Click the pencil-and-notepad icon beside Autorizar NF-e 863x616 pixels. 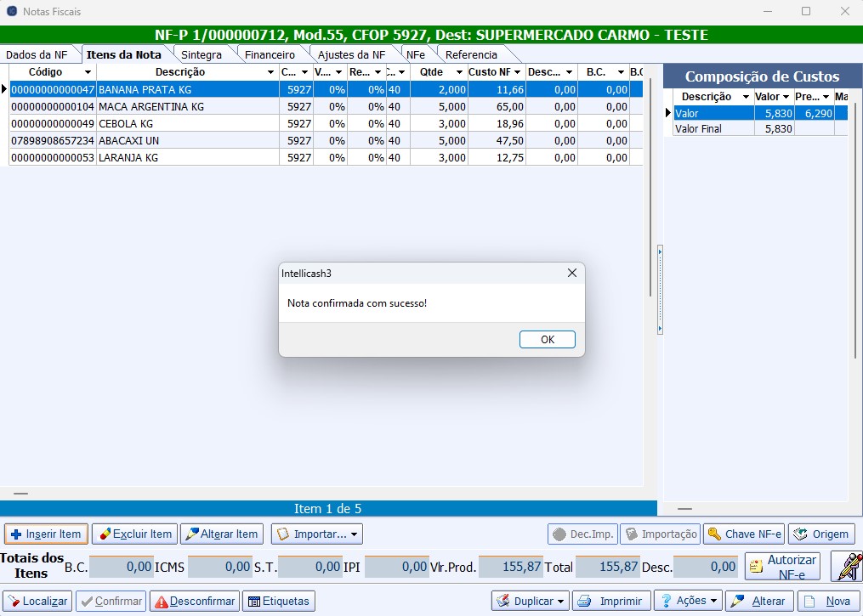[x=846, y=567]
